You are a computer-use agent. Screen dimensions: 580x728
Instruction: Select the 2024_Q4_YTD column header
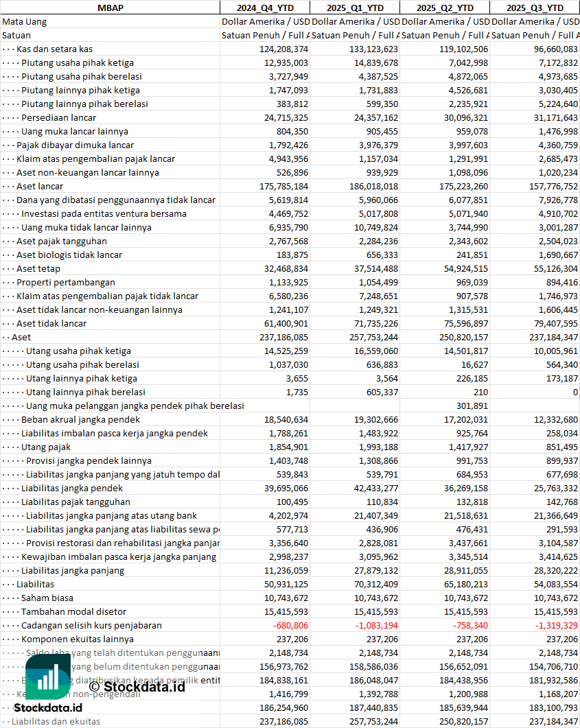[265, 8]
